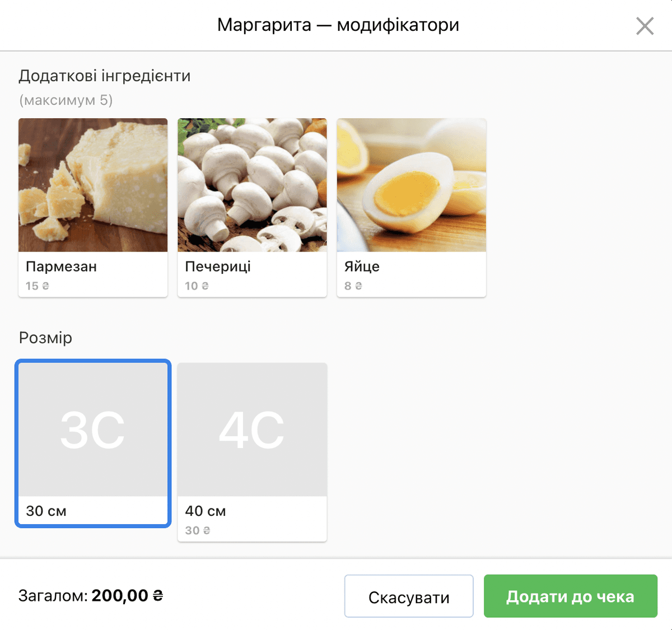Image resolution: width=672 pixels, height=630 pixels.
Task: Select the 3C placeholder size tile
Action: pos(93,430)
